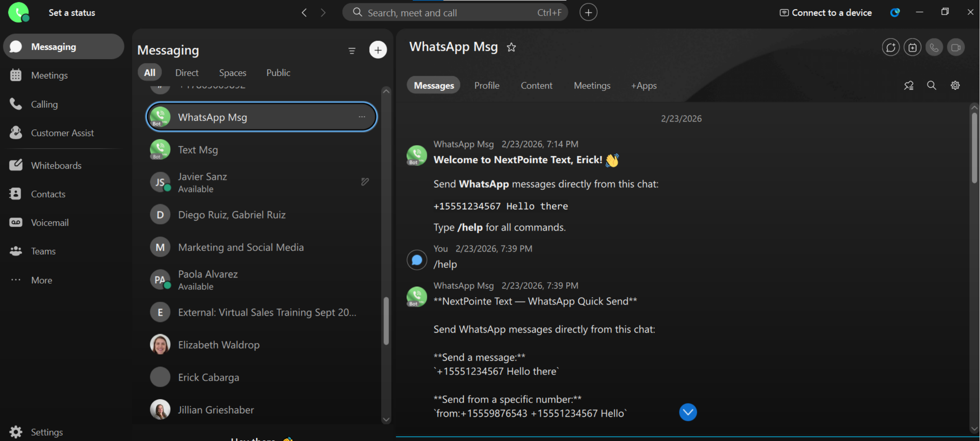Viewport: 980px width, 441px height.
Task: Select the Public filter tab
Action: (278, 73)
